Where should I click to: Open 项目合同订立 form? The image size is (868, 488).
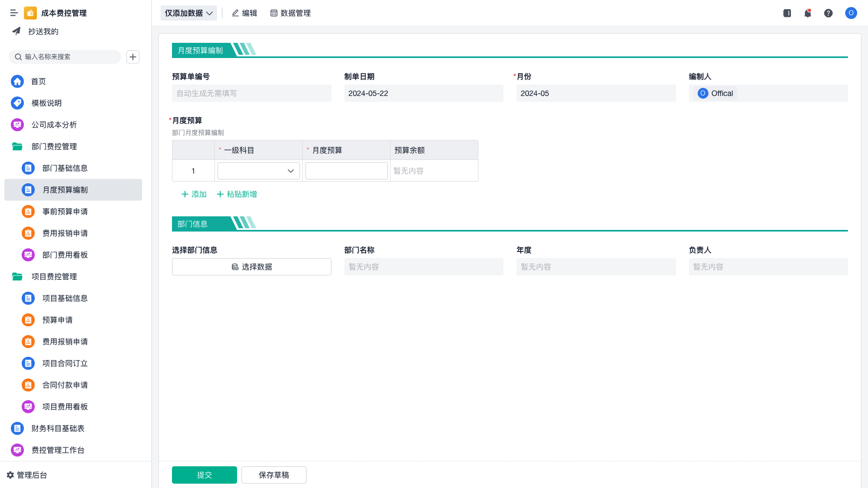click(x=73, y=363)
